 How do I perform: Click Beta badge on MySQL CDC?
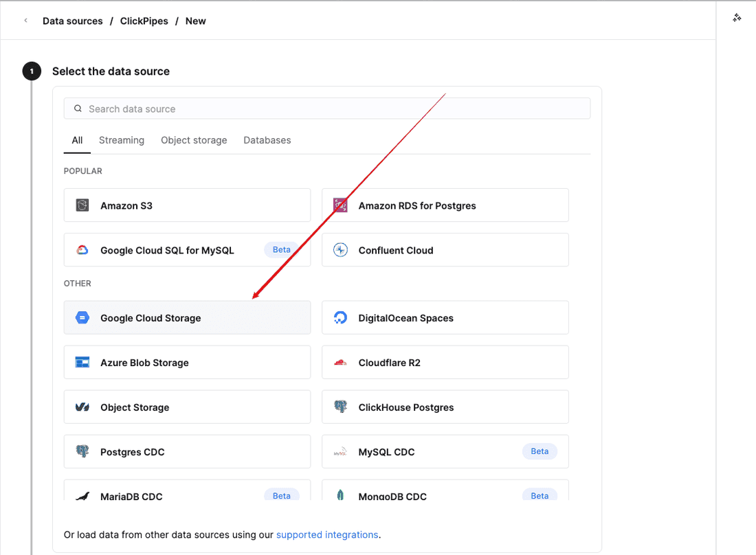(540, 451)
